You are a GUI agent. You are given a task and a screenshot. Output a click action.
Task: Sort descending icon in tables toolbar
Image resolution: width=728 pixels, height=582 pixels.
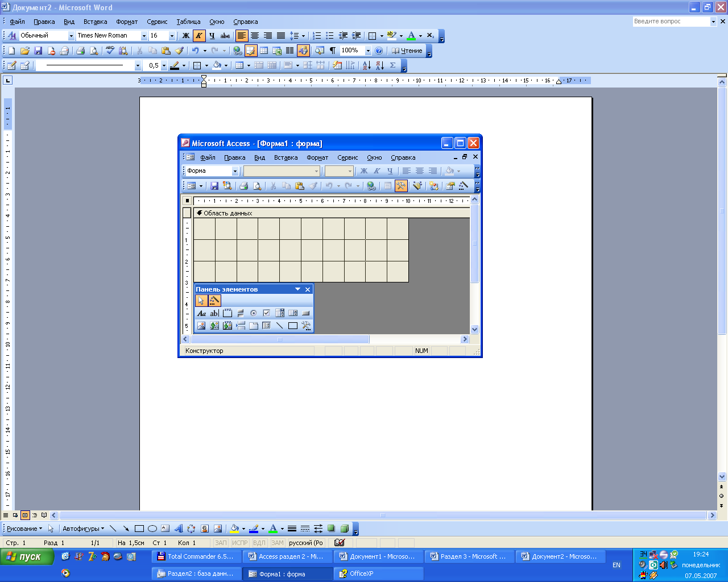click(x=379, y=66)
